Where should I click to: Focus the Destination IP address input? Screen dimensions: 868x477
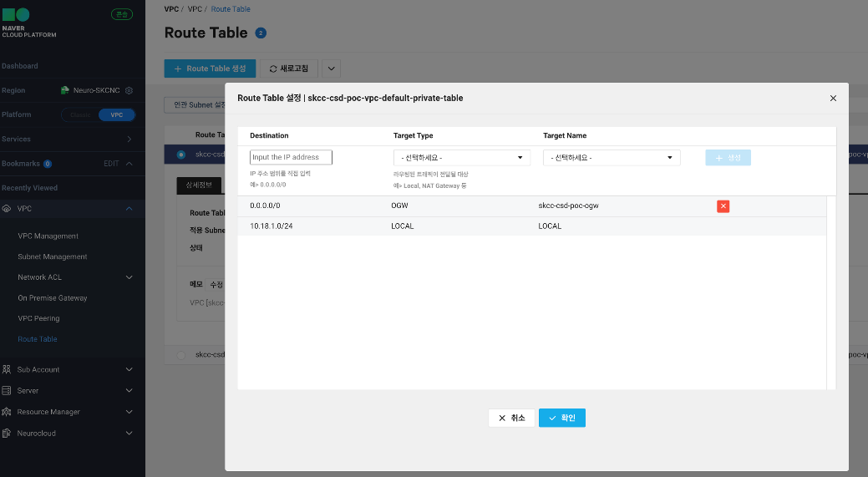(292, 157)
